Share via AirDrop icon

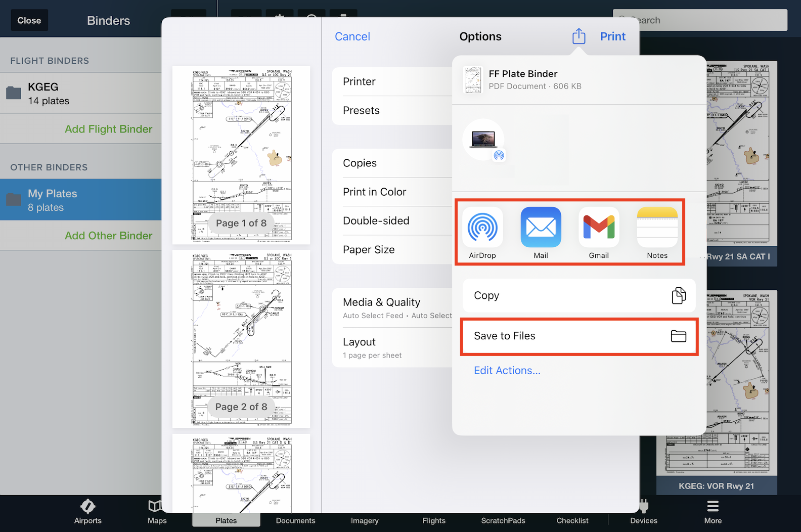[482, 227]
